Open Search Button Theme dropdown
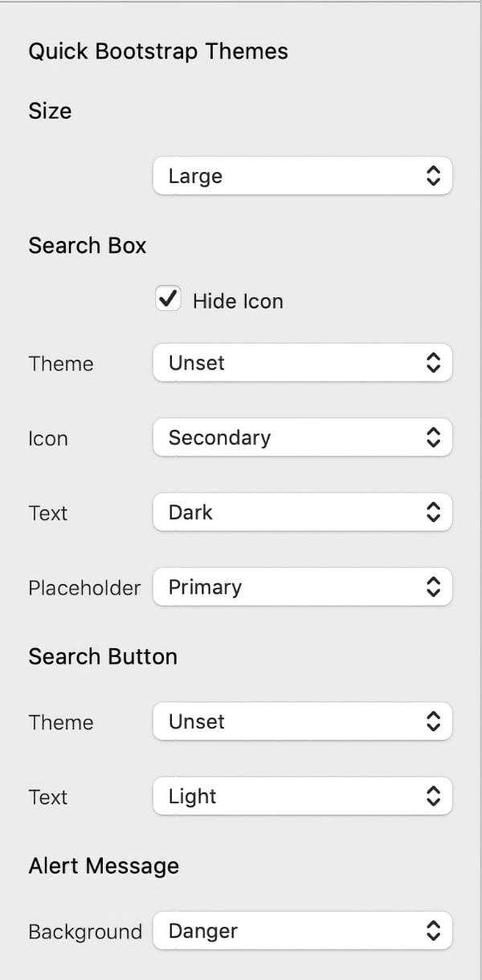482x980 pixels. coord(302,721)
